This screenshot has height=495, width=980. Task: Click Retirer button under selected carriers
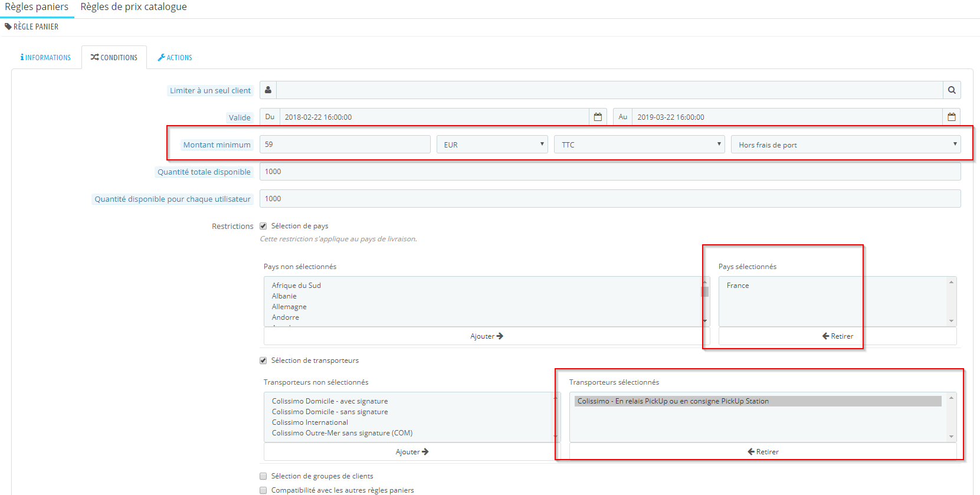763,452
